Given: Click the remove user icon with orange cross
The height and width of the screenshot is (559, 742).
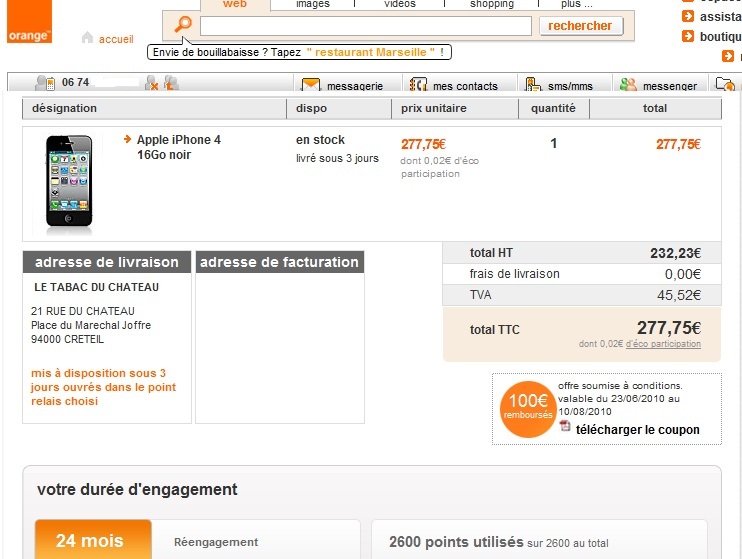Looking at the screenshot, I should (151, 83).
